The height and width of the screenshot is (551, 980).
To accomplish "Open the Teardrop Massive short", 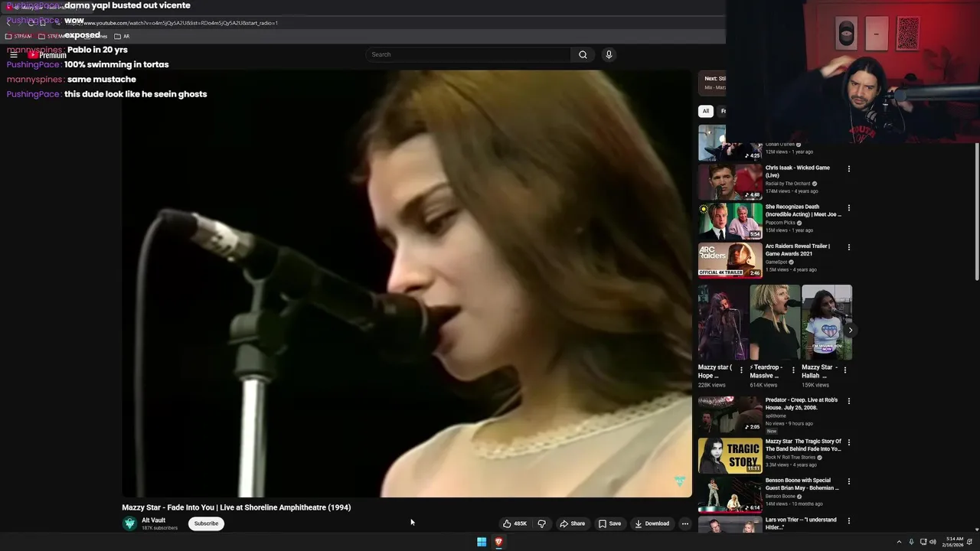I will click(x=775, y=322).
